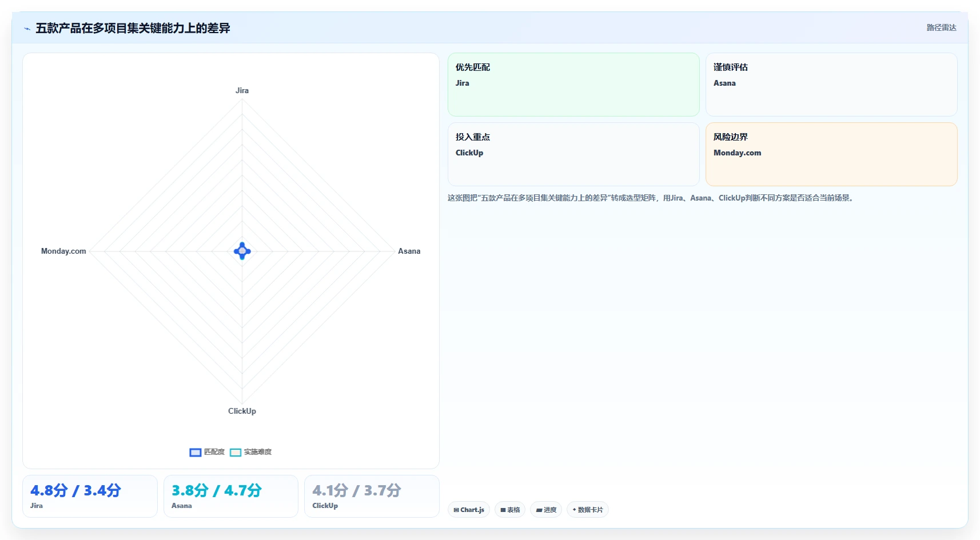Image resolution: width=980 pixels, height=540 pixels.
Task: Click the Asana axis label on the radar
Action: tap(409, 251)
